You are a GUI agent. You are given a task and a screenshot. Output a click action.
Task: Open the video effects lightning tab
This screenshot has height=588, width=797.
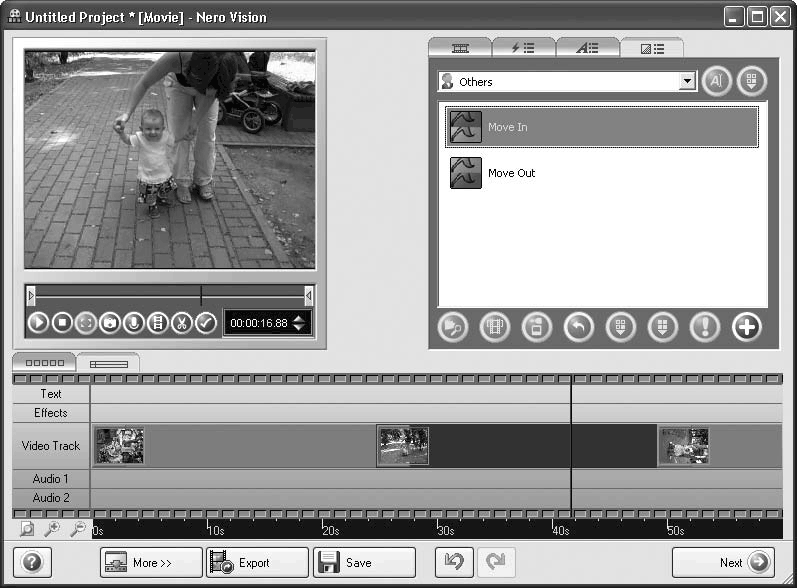(523, 48)
